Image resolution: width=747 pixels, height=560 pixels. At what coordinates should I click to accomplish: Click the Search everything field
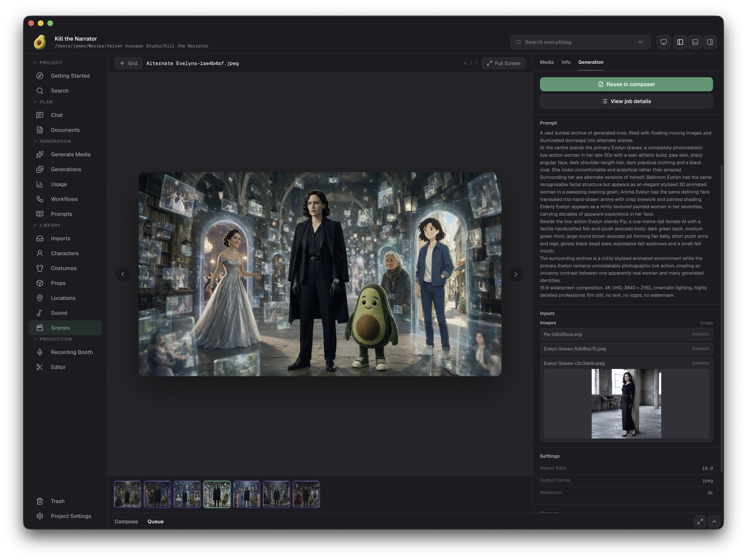click(580, 42)
